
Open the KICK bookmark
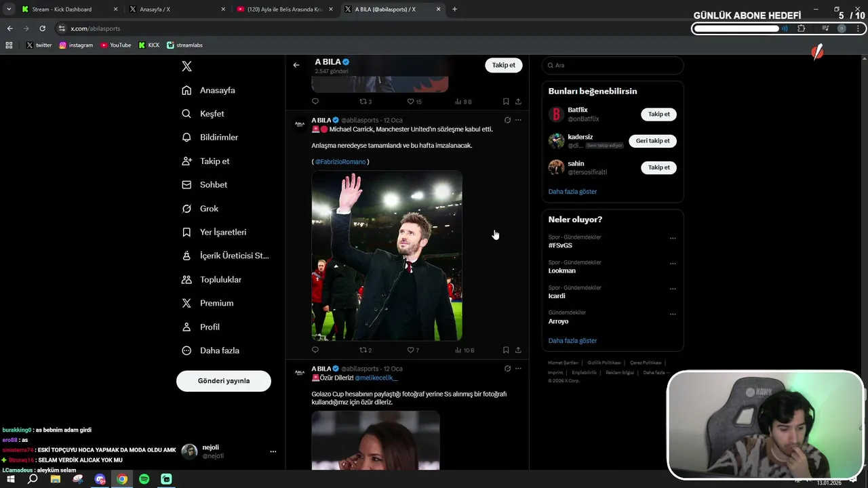(x=149, y=45)
